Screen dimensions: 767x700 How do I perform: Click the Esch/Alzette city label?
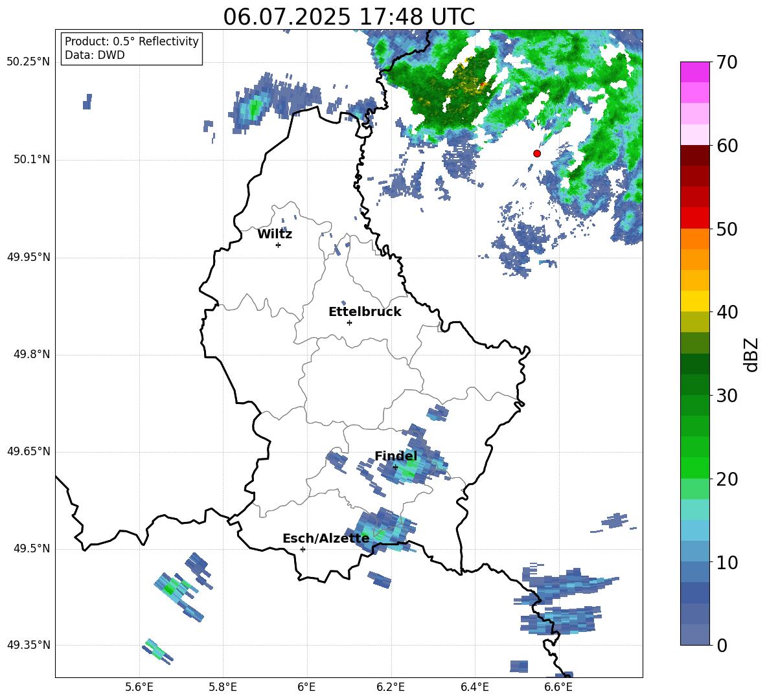tap(326, 539)
